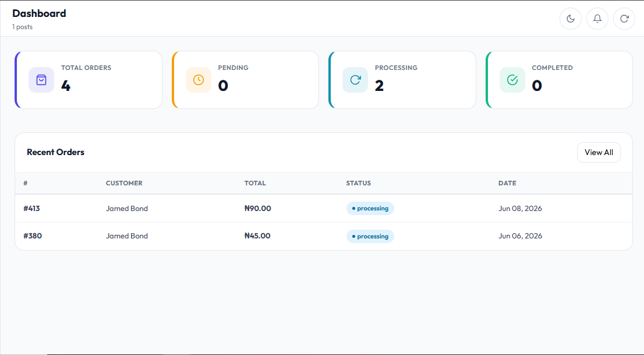Screen dimensions: 644x355
Task: Click the PROCESSING card label
Action: click(396, 68)
